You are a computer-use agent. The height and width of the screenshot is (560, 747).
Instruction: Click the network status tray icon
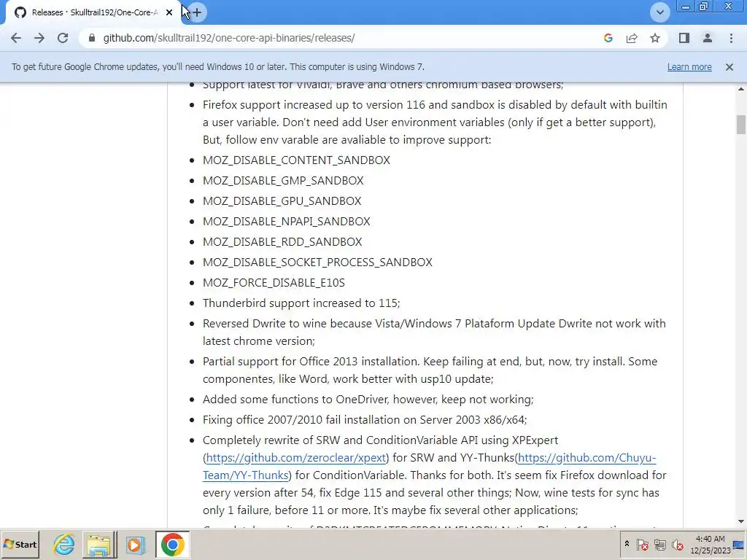pyautogui.click(x=659, y=544)
